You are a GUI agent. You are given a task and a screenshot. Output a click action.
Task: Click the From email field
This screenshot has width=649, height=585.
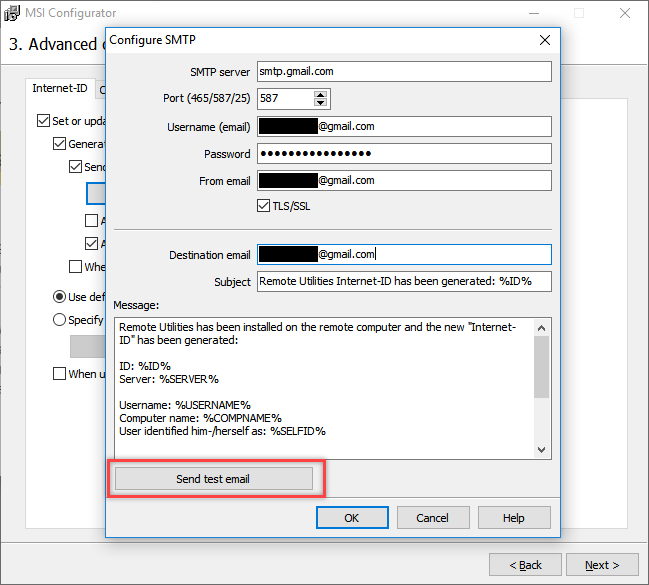point(404,181)
